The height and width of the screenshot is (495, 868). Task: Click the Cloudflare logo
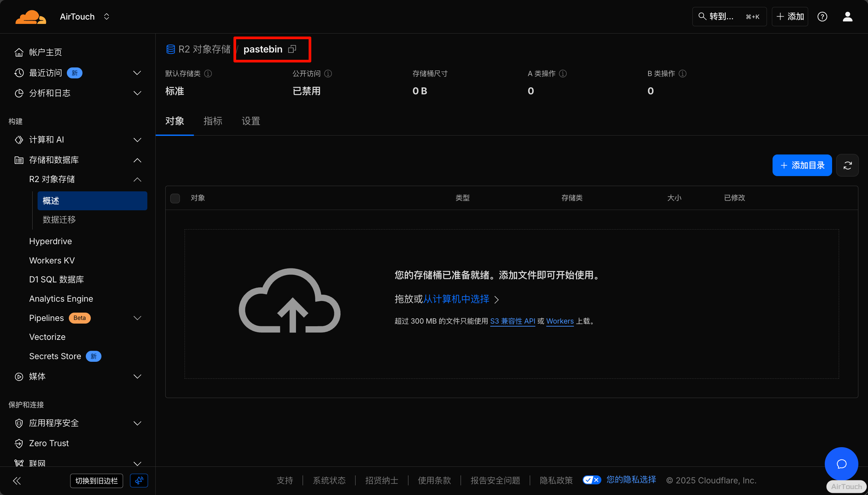pyautogui.click(x=31, y=17)
